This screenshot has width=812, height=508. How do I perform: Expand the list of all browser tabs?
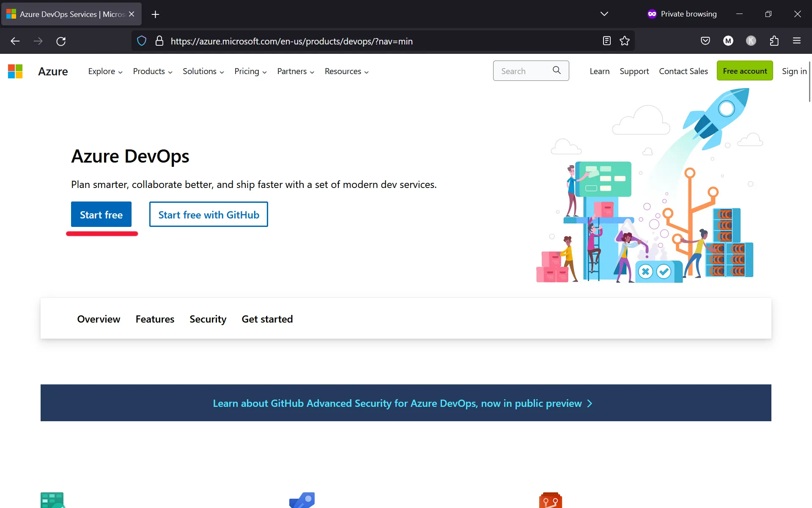tap(604, 14)
